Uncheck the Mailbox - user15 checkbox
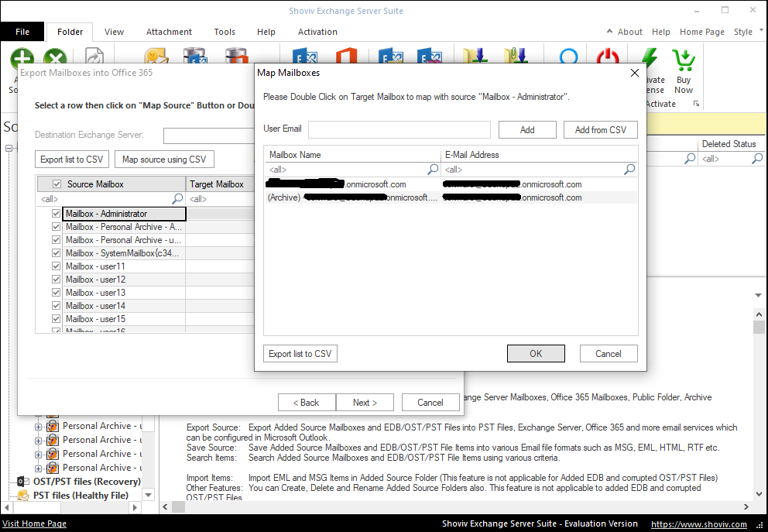 point(56,319)
